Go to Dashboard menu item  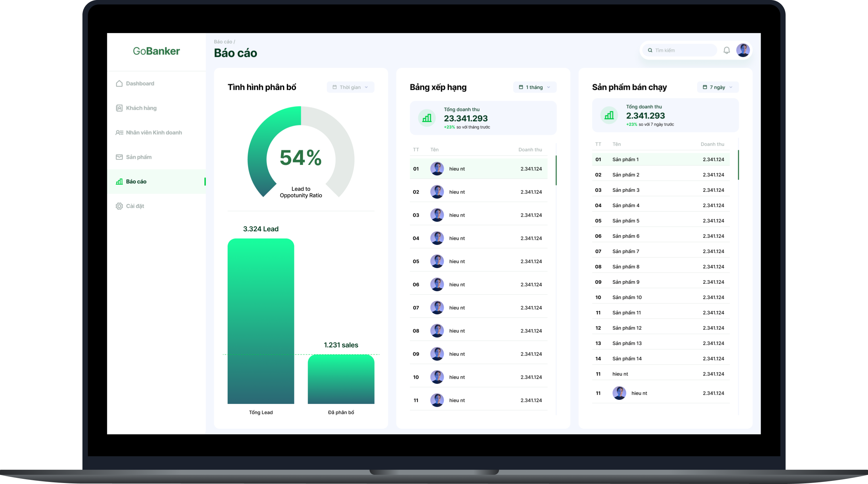[140, 83]
